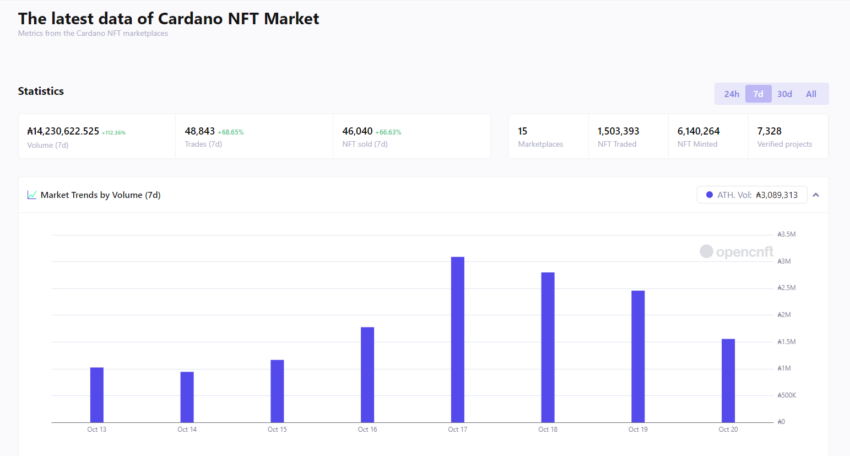Image resolution: width=850 pixels, height=456 pixels.
Task: Select the 7d time range tab
Action: [758, 94]
